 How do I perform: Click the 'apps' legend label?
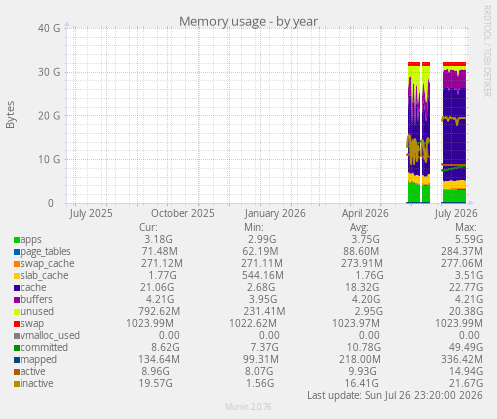31,240
